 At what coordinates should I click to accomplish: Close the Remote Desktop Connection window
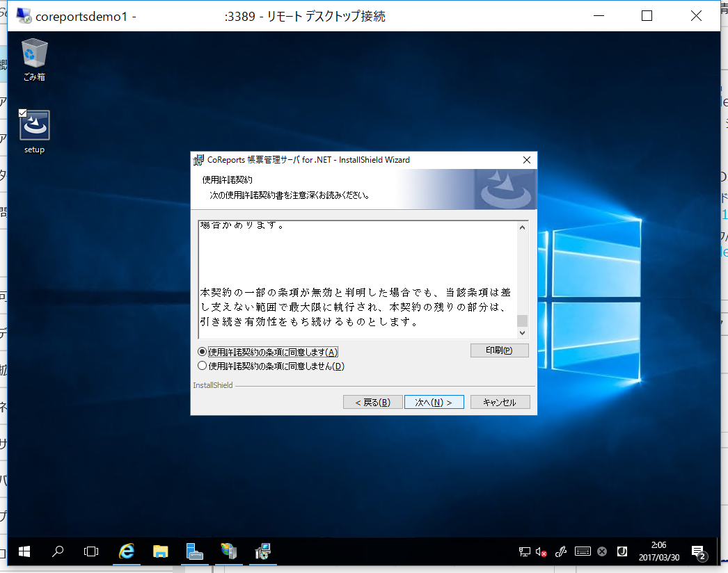(696, 16)
